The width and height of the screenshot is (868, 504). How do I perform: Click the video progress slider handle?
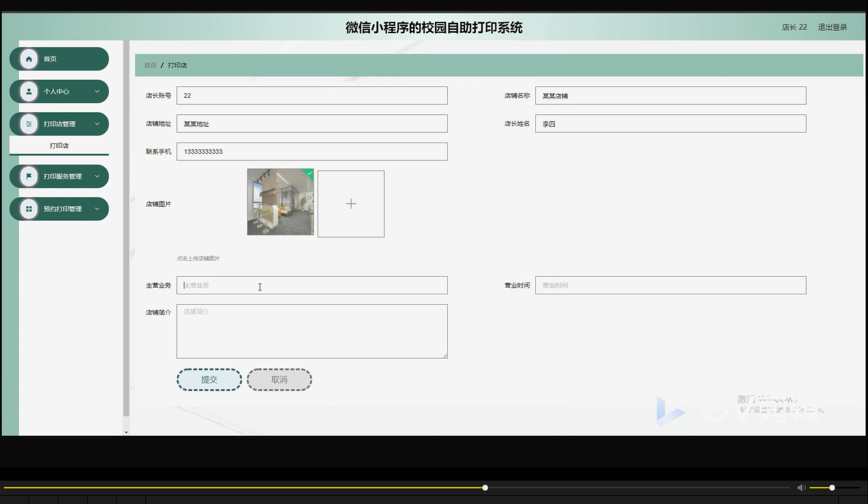click(x=484, y=487)
